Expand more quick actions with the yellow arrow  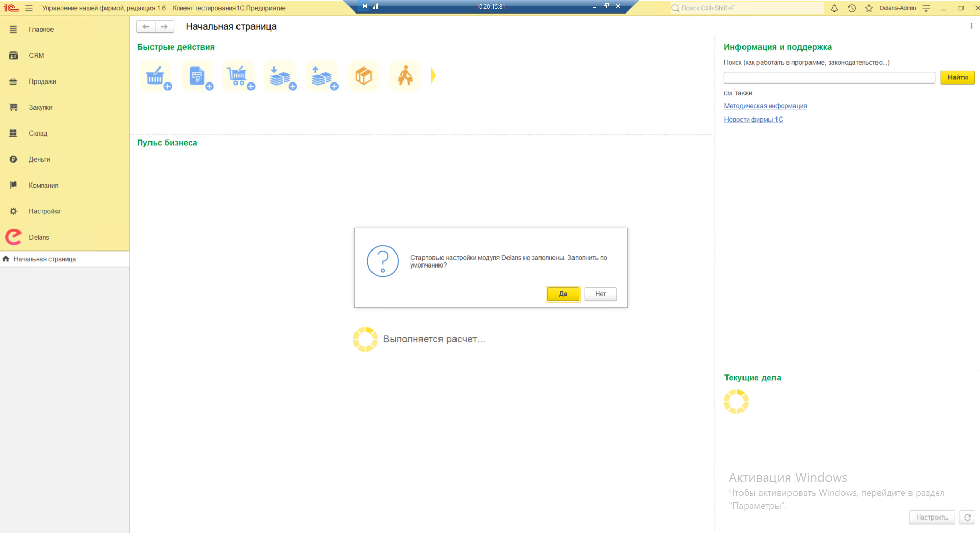click(433, 76)
